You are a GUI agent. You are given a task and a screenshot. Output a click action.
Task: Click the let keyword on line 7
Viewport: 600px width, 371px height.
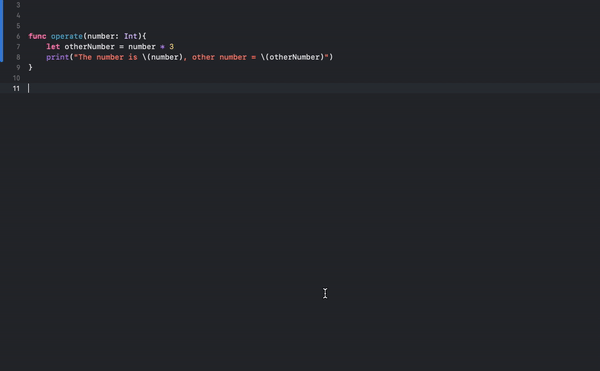[x=53, y=46]
